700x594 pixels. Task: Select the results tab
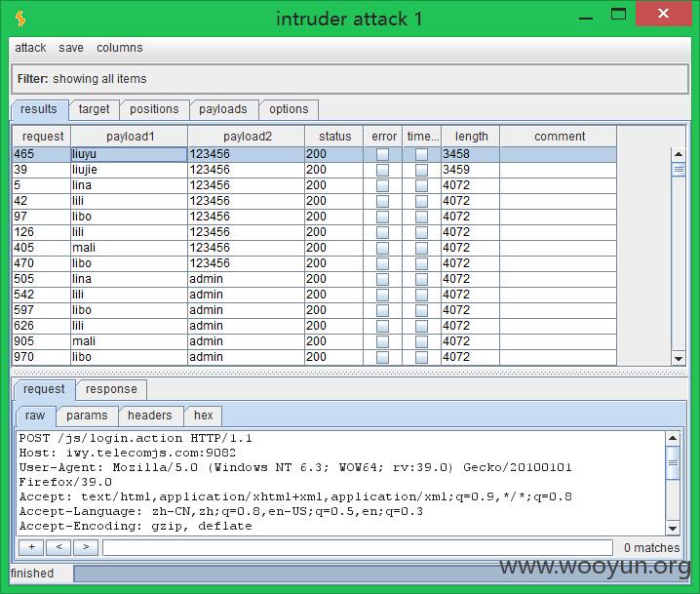39,109
